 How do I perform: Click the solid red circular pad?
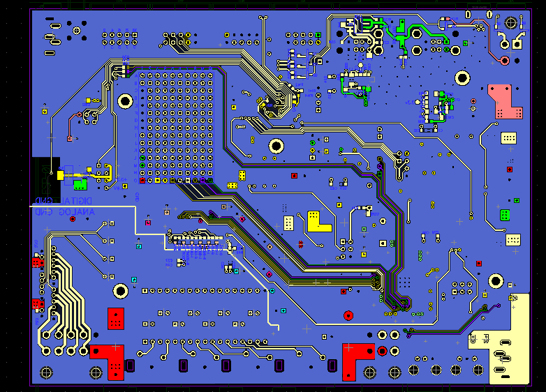point(348,315)
